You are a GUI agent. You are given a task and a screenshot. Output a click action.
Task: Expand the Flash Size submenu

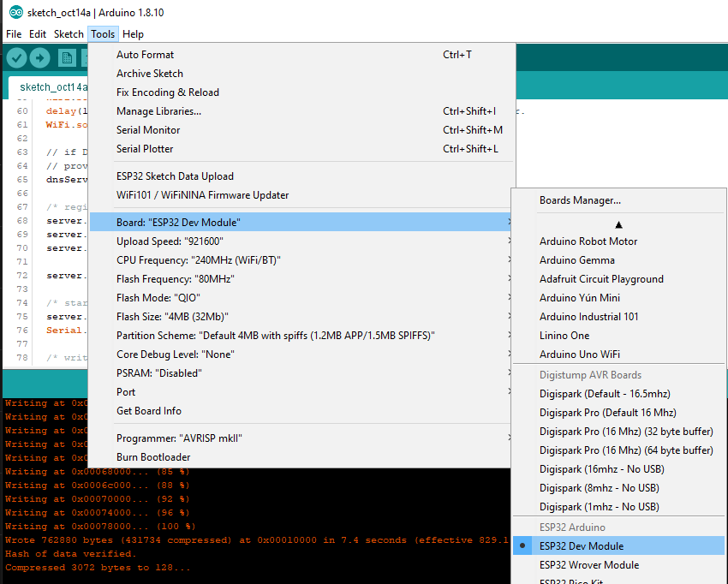[301, 317]
